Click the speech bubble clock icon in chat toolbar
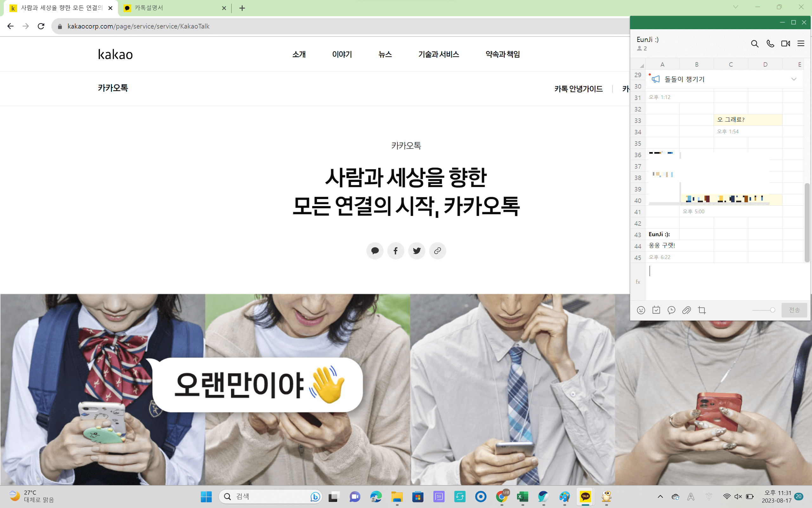Screen dimensions: 812x508 671,310
